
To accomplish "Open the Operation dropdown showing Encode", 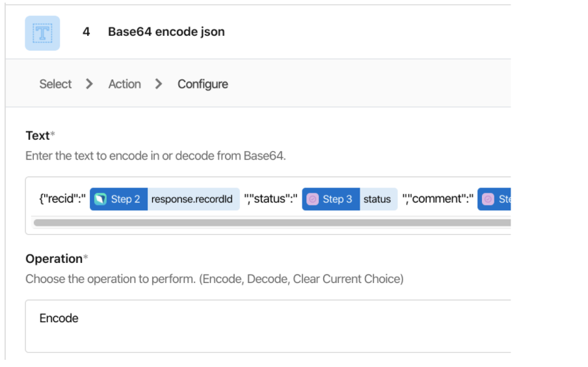I will coord(268,326).
